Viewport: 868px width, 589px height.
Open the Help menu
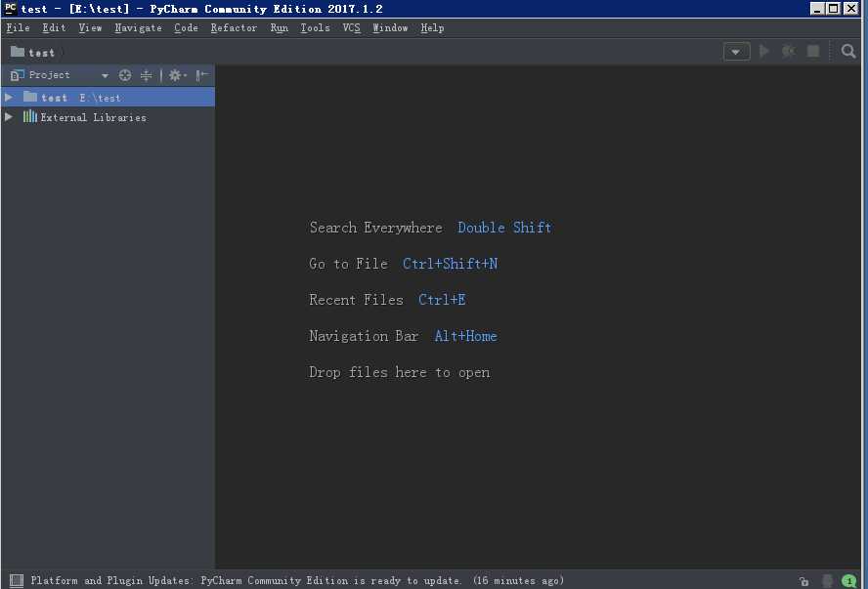pyautogui.click(x=432, y=27)
